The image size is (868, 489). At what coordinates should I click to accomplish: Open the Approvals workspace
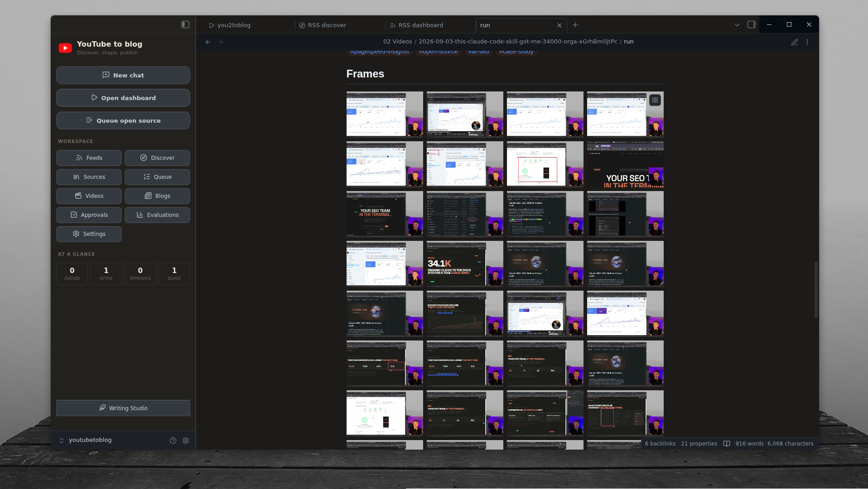click(89, 215)
